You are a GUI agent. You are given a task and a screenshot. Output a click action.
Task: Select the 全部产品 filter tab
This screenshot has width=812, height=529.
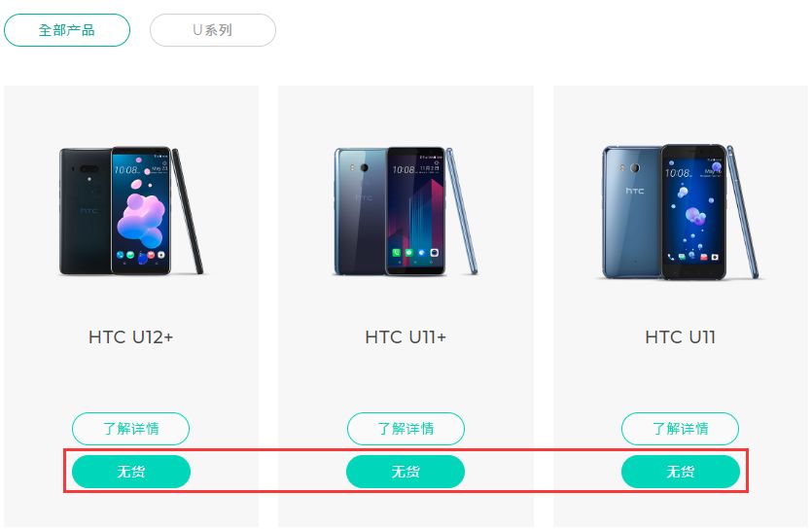pyautogui.click(x=67, y=30)
